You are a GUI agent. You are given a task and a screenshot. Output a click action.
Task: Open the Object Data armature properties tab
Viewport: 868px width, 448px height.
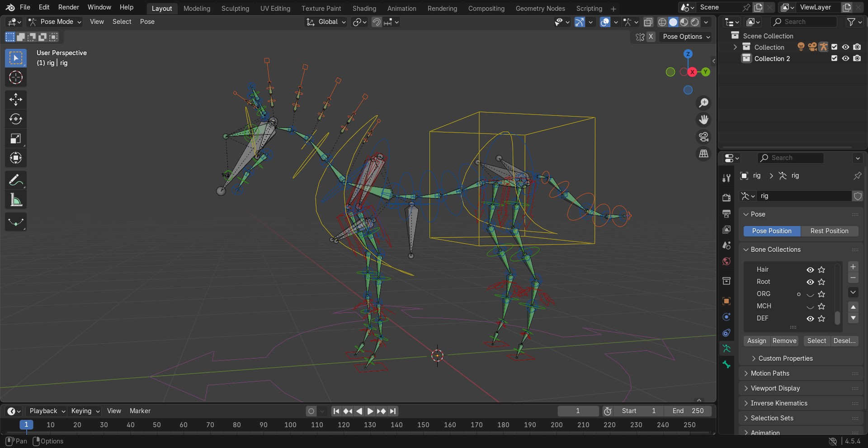726,349
